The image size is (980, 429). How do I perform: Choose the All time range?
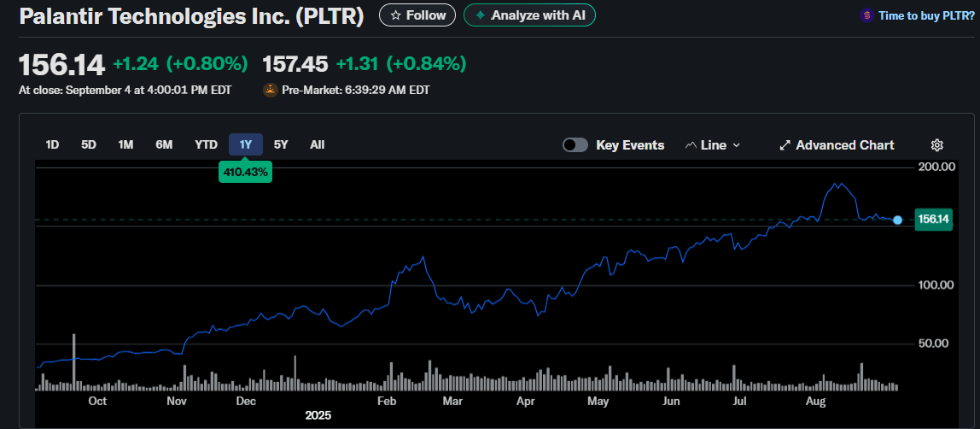click(317, 145)
